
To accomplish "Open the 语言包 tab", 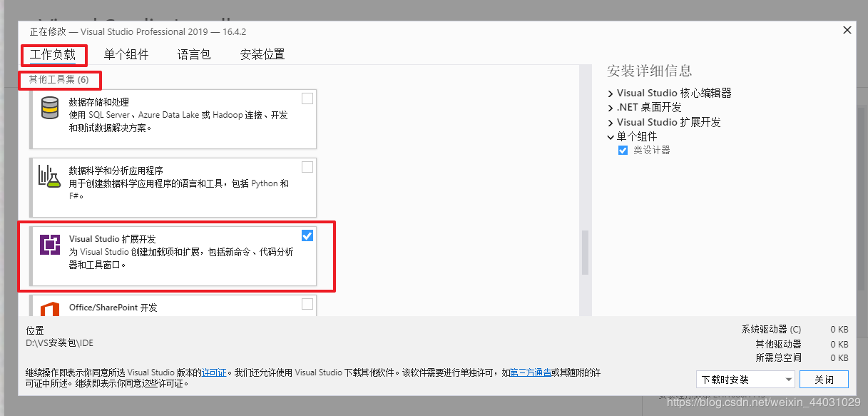I will 194,54.
